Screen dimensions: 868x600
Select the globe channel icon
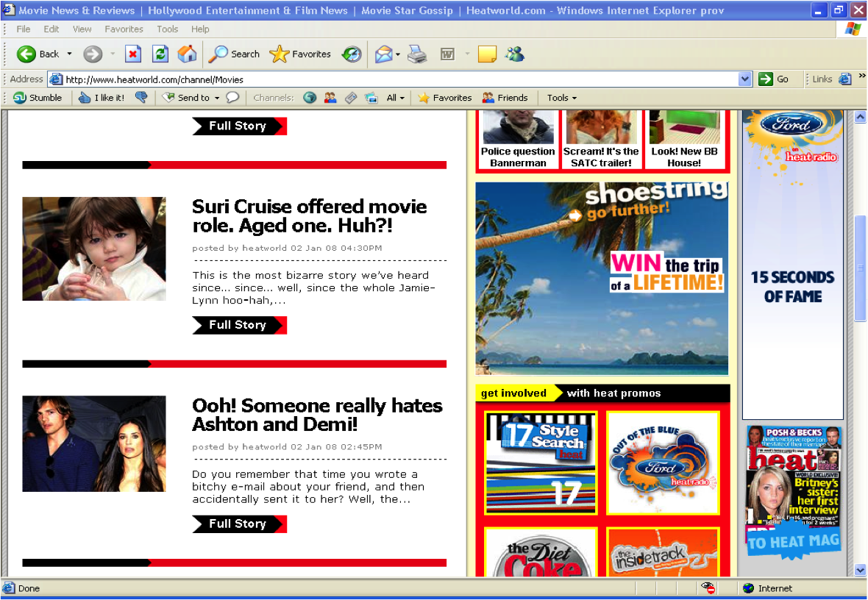tap(310, 97)
